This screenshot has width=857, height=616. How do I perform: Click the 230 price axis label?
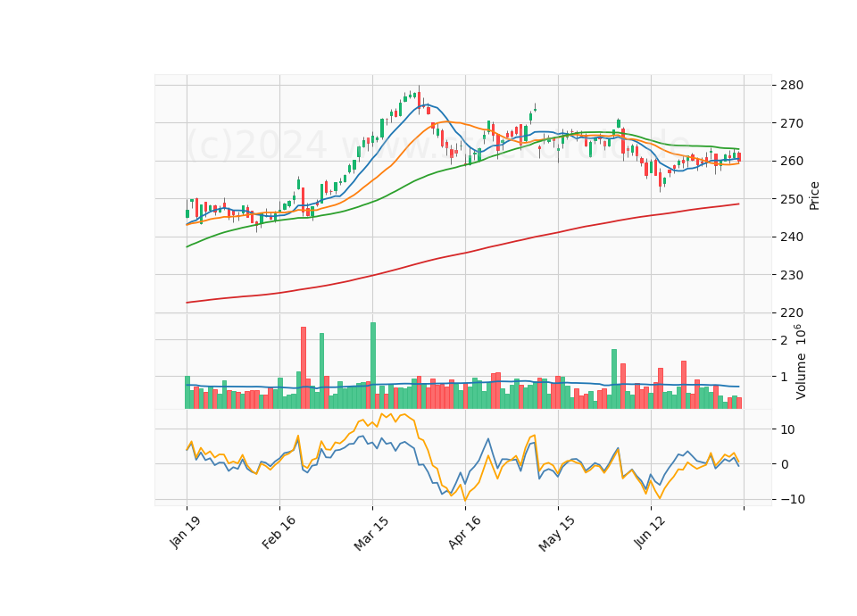pos(792,275)
